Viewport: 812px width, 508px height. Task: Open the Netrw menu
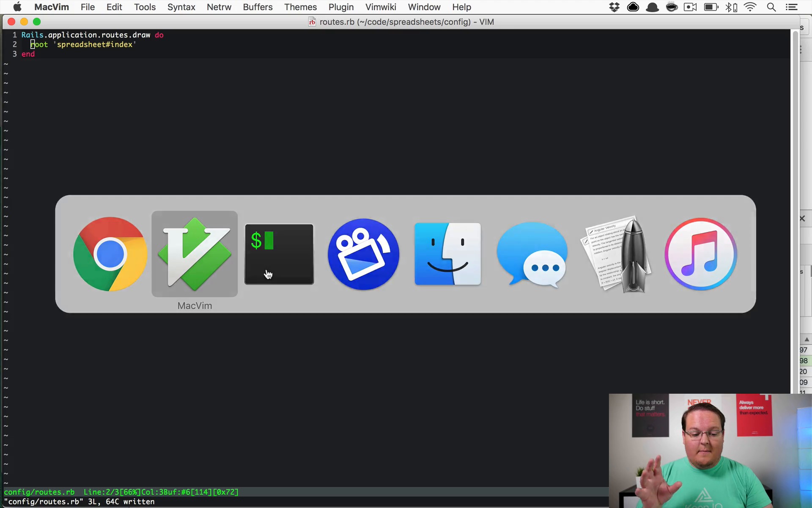tap(219, 7)
